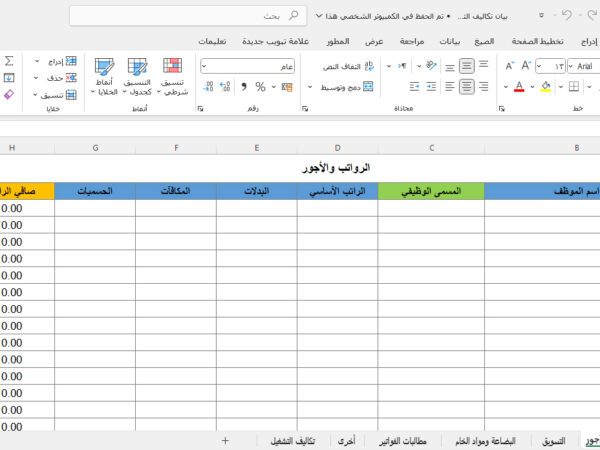Select the header cell الراتب الأساسي
Screen dimensions: 600x450
tap(338, 191)
